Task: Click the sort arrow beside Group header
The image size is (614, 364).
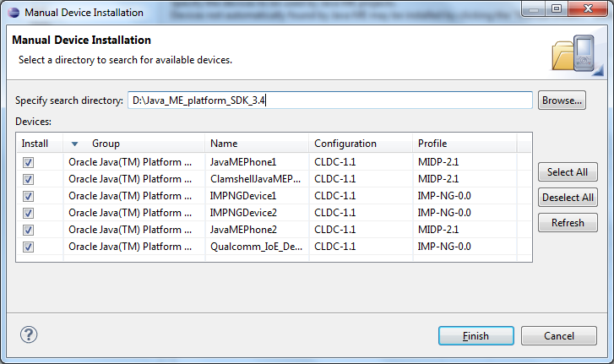Action: pos(75,144)
